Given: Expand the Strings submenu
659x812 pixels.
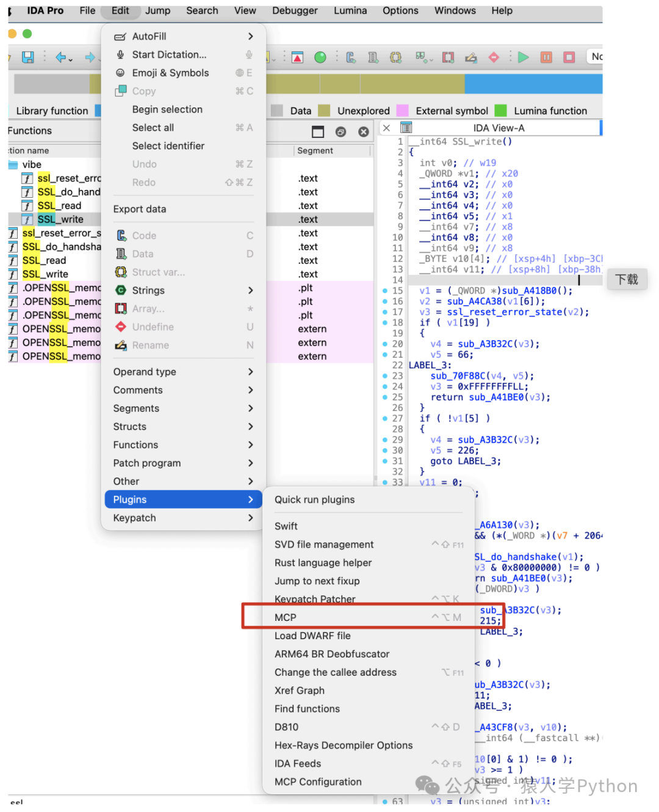Looking at the screenshot, I should [184, 291].
